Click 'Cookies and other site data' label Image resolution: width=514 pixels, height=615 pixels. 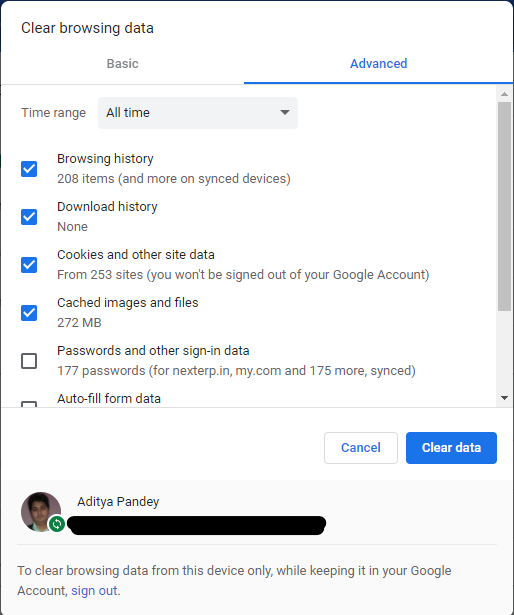tap(136, 255)
